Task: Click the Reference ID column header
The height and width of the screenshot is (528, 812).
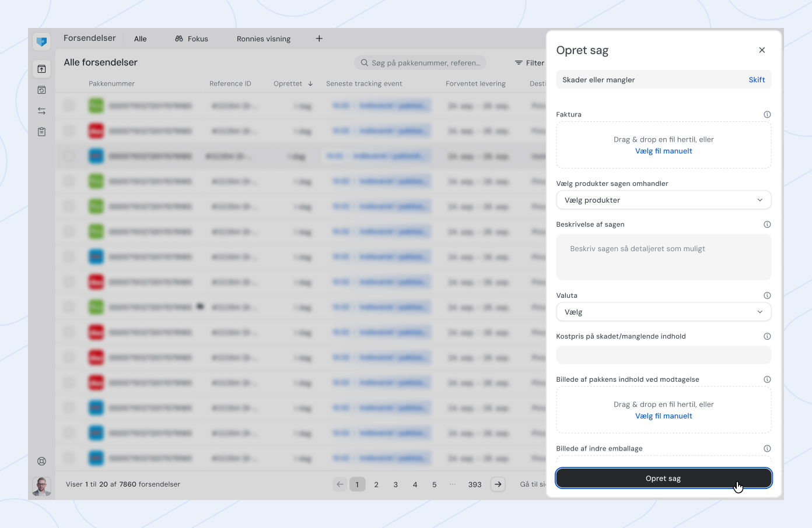Action: (x=230, y=84)
